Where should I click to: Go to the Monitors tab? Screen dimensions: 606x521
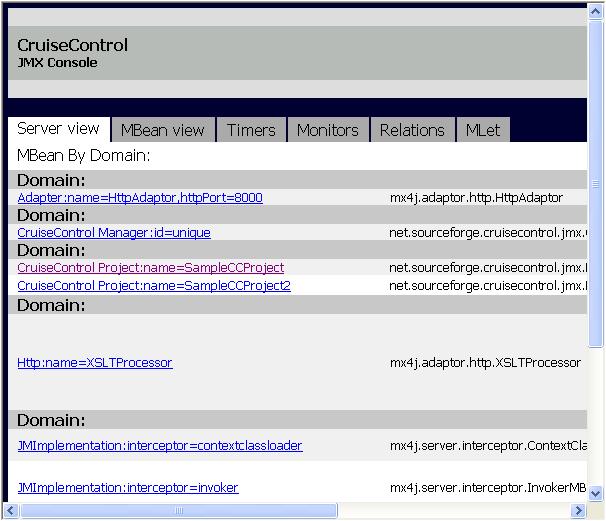click(328, 130)
